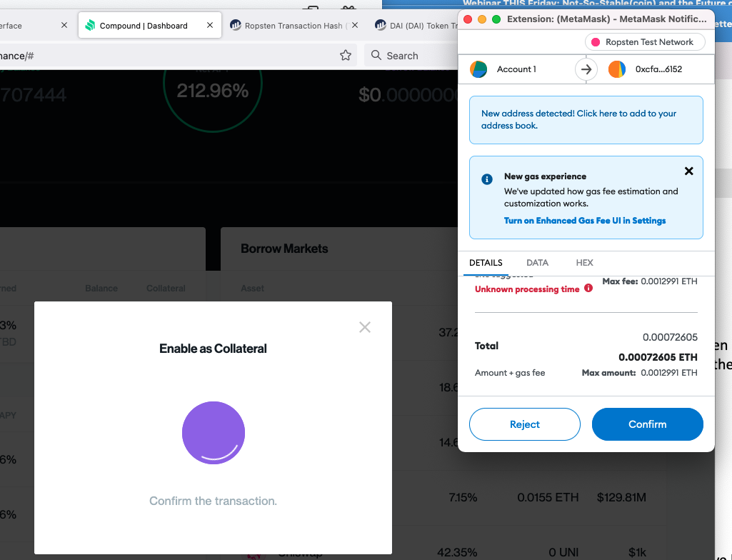Click the purple loading spinner circle
This screenshot has width=732, height=560.
214,432
